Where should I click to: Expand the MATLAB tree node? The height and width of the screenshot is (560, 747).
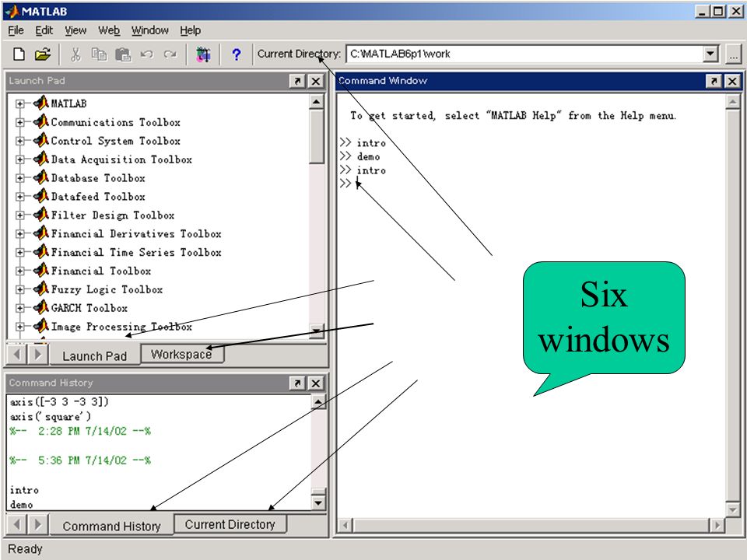pyautogui.click(x=19, y=103)
